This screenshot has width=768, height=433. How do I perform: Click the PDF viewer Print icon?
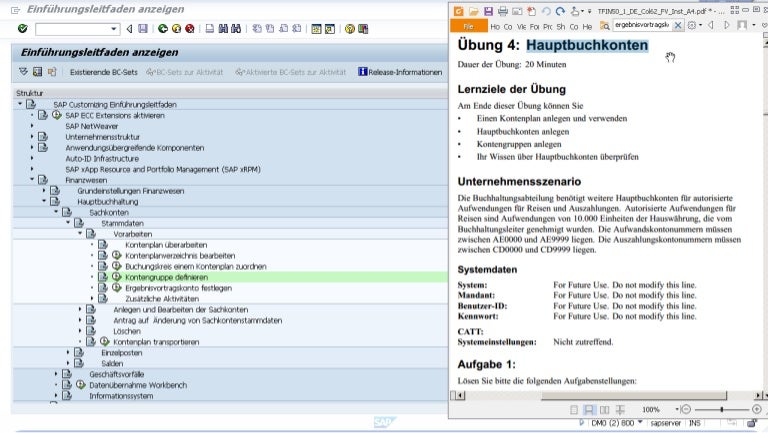tap(503, 10)
